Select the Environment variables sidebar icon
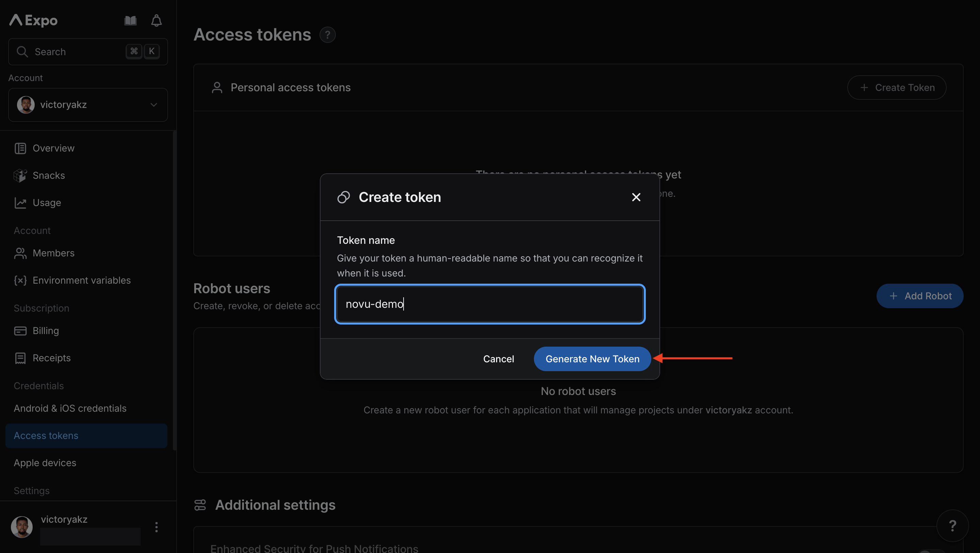Viewport: 980px width, 553px height. coord(20,281)
